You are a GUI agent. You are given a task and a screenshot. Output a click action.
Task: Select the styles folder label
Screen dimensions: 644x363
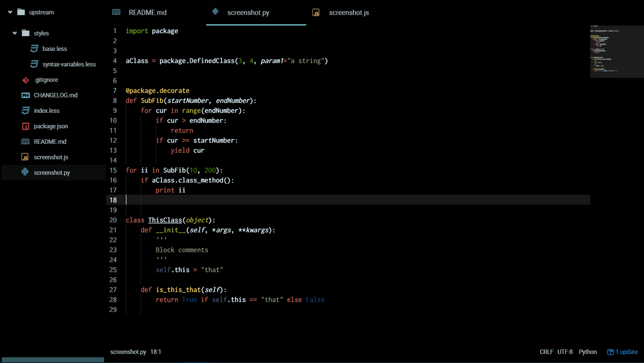coord(41,33)
